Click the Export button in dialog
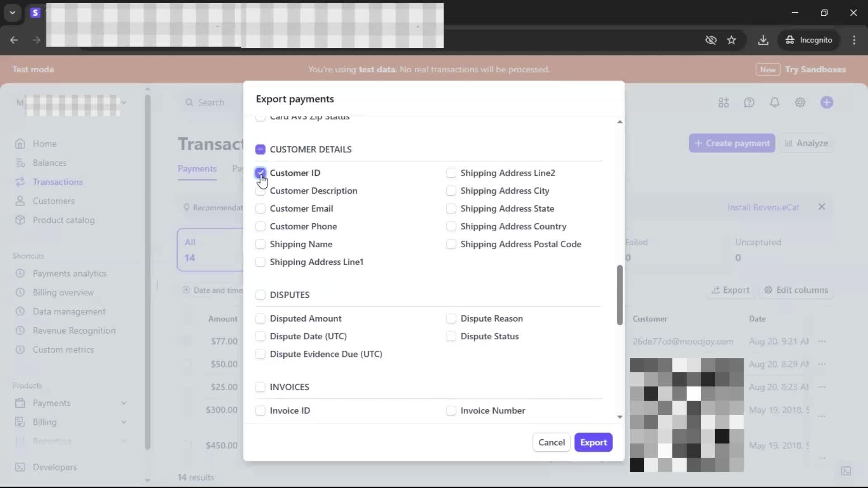Screen dimensions: 868x488 pos(593,442)
